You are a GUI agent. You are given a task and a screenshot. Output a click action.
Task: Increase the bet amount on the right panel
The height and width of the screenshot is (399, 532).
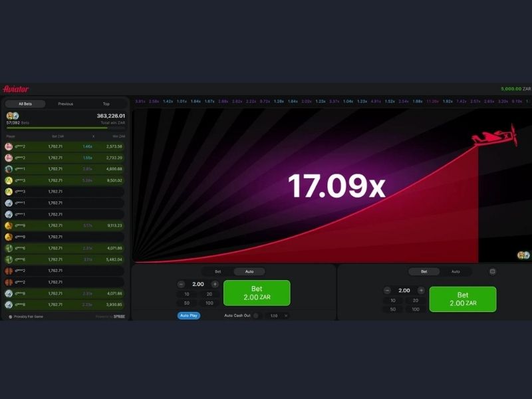tap(421, 291)
